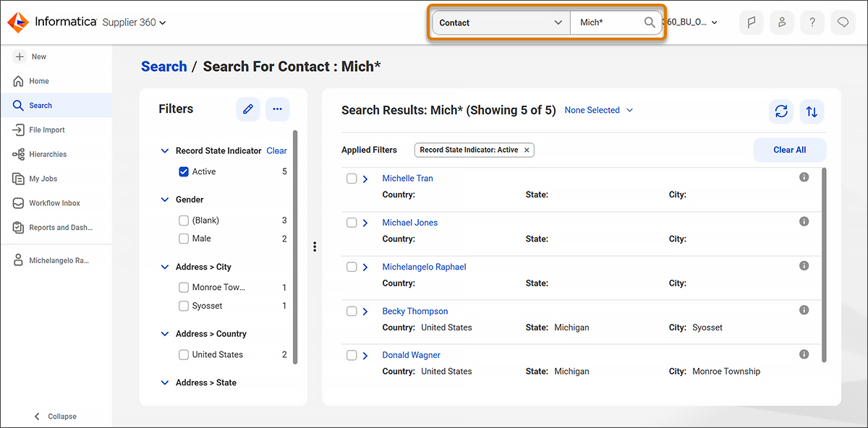
Task: Open the Becky Thompson contact link
Action: point(415,311)
